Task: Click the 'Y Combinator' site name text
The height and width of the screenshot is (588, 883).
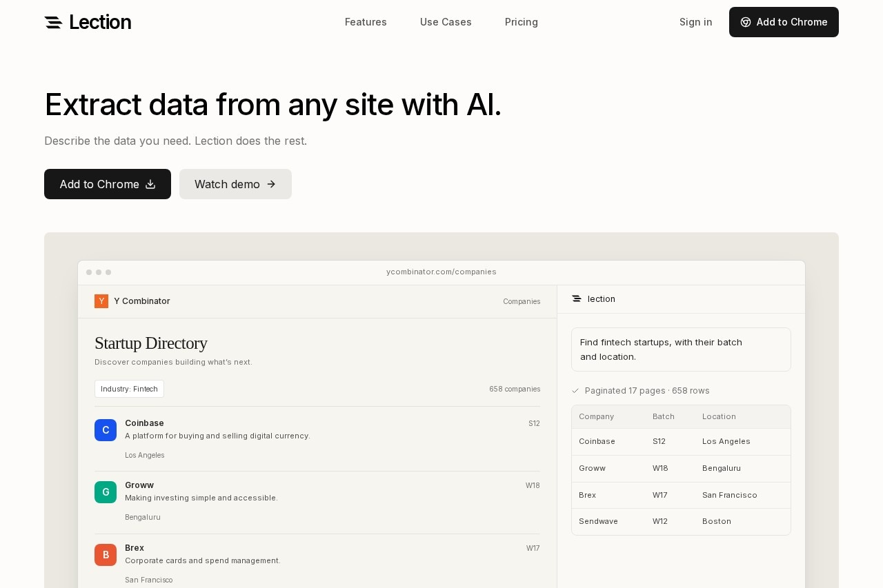Action: (142, 301)
